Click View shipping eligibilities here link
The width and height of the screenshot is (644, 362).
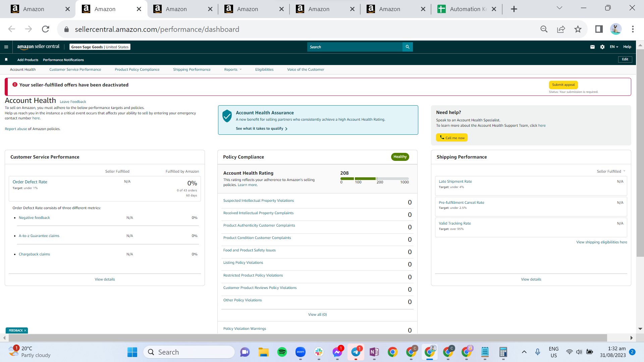point(602,242)
